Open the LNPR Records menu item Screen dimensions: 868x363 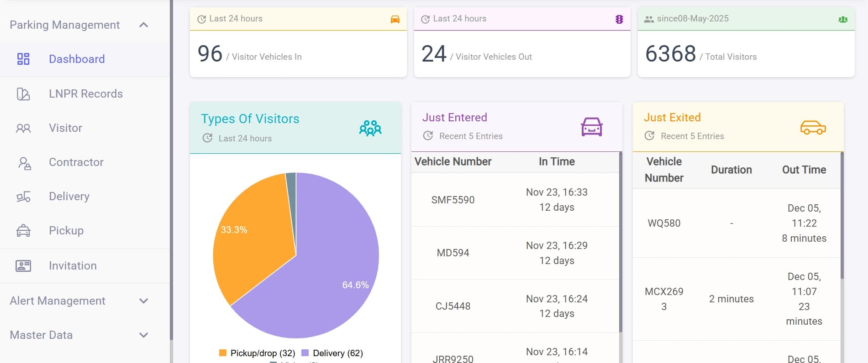click(x=86, y=94)
